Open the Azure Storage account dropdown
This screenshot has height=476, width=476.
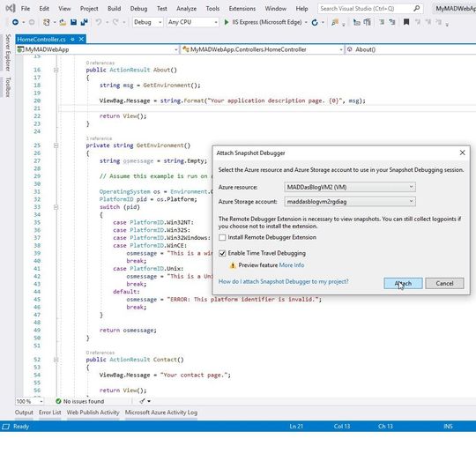click(350, 201)
